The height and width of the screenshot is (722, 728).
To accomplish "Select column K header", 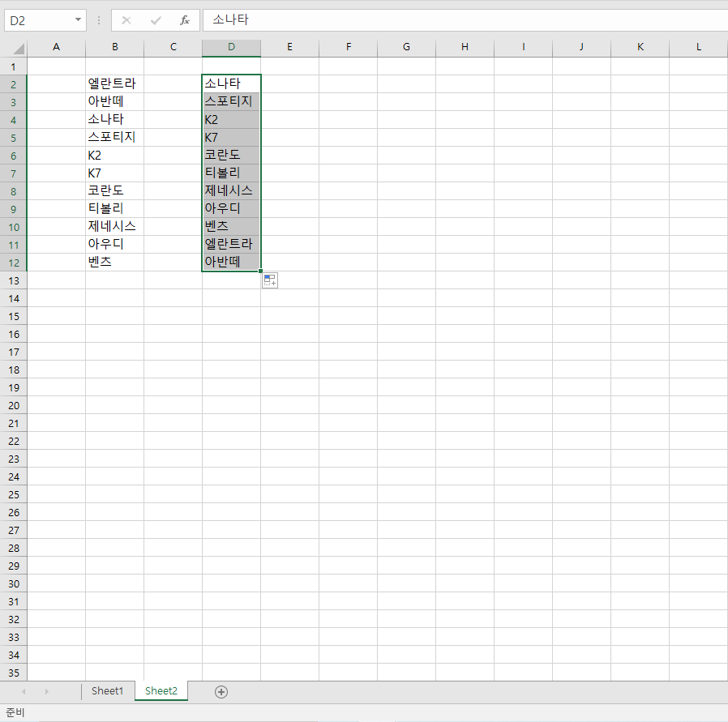I will pyautogui.click(x=640, y=47).
